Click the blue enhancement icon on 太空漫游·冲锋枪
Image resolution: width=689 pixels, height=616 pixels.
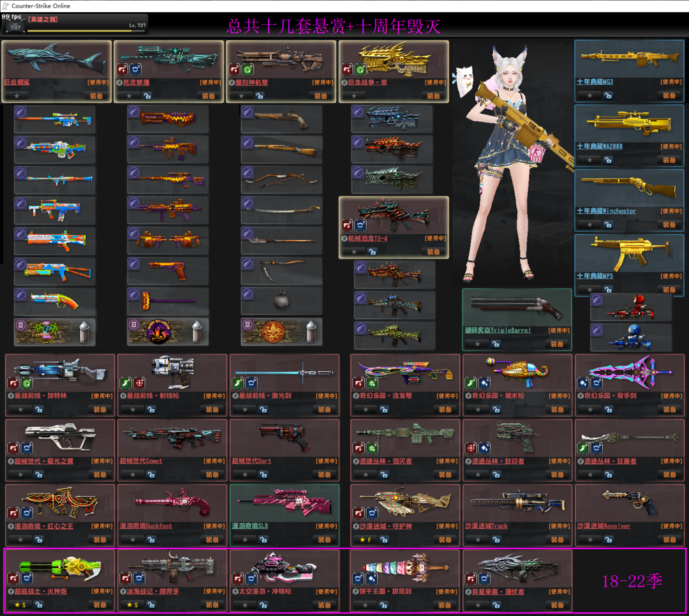(251, 578)
